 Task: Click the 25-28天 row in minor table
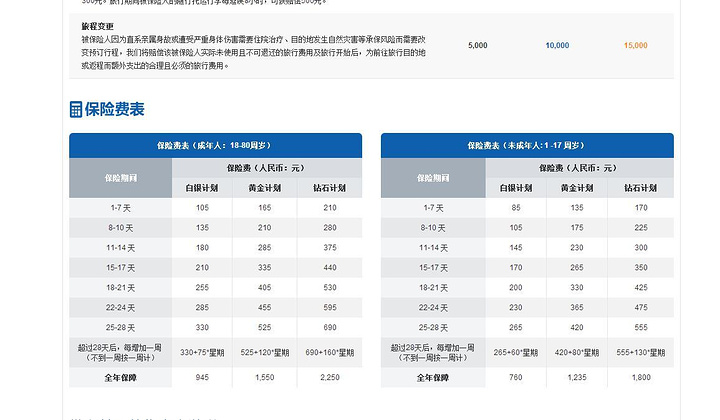tap(433, 327)
